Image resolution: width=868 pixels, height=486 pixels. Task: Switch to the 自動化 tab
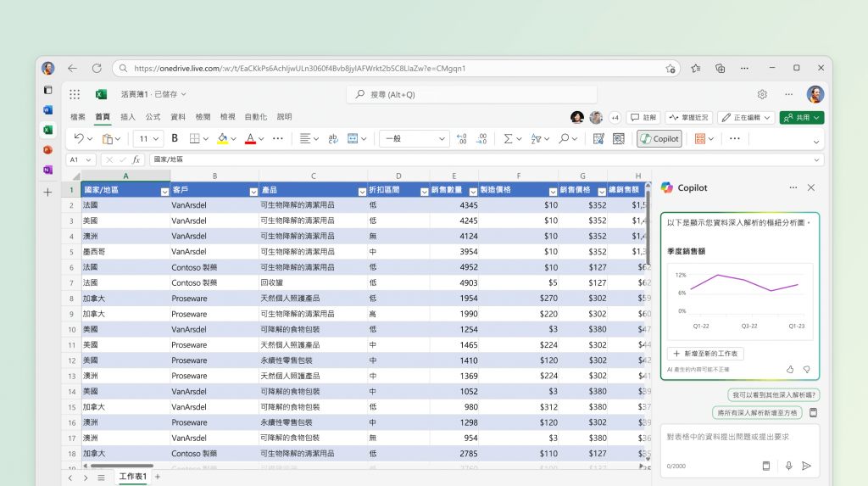[256, 117]
